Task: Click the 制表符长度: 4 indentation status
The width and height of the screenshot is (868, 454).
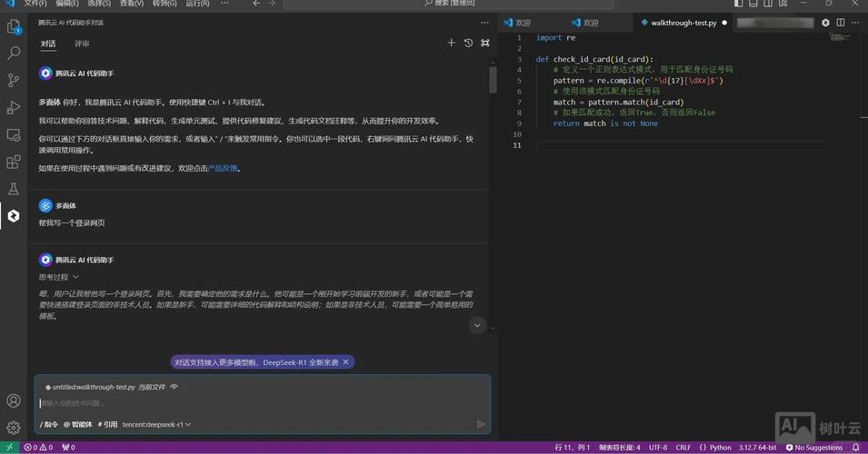Action: tap(620, 448)
